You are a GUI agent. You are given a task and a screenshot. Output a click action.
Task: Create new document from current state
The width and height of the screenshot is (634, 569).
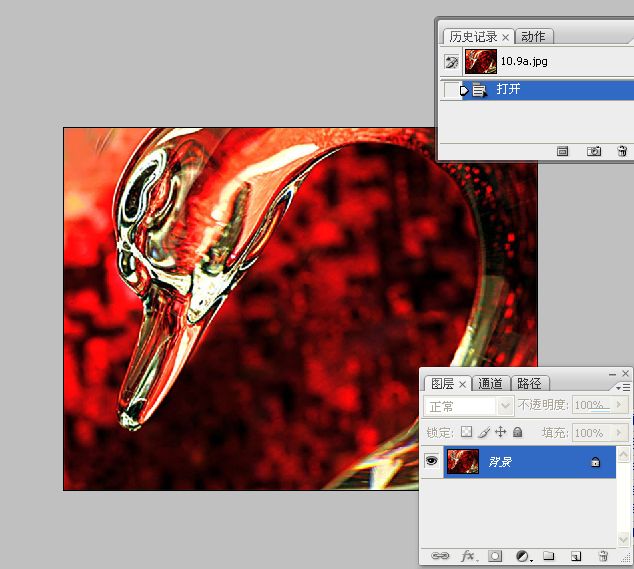pos(562,151)
